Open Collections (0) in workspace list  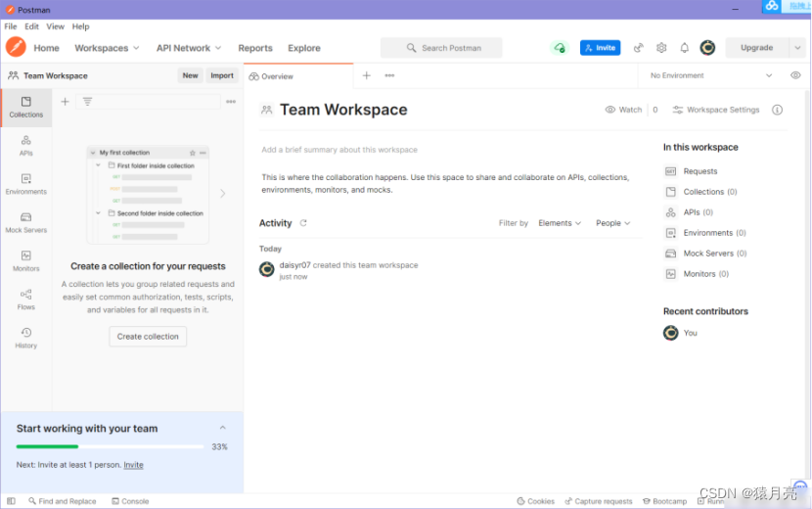pyautogui.click(x=700, y=192)
